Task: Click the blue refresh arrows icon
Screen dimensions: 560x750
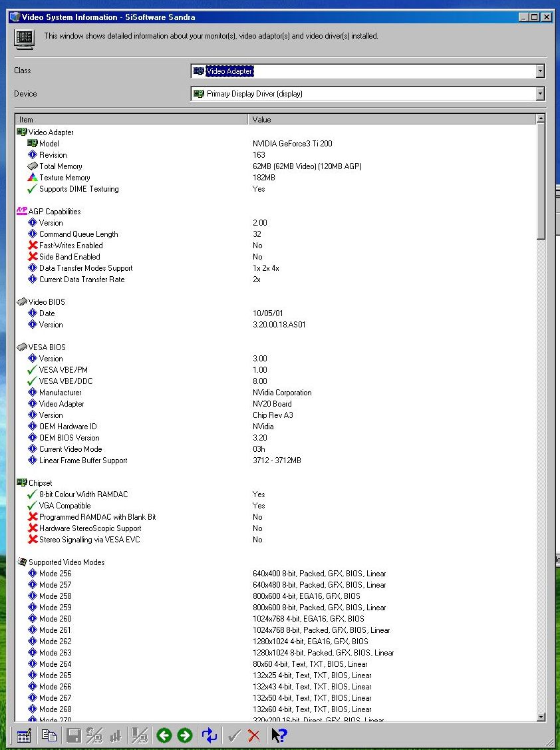Action: (210, 735)
